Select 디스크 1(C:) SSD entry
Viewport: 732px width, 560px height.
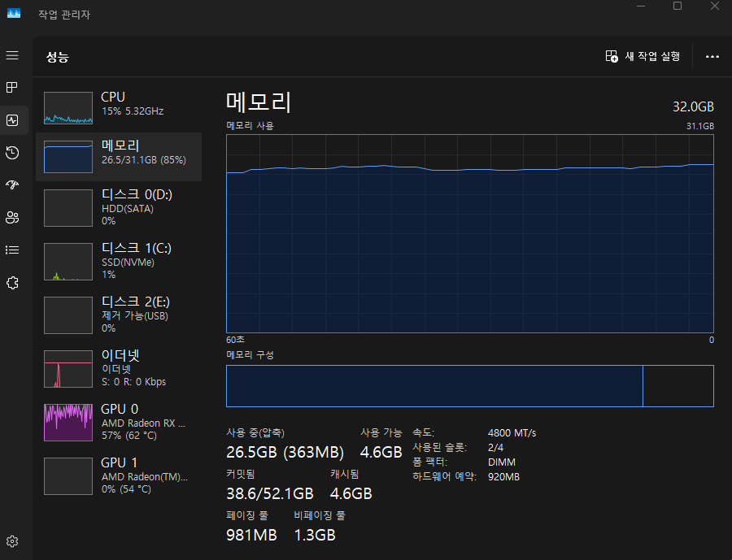(x=119, y=262)
